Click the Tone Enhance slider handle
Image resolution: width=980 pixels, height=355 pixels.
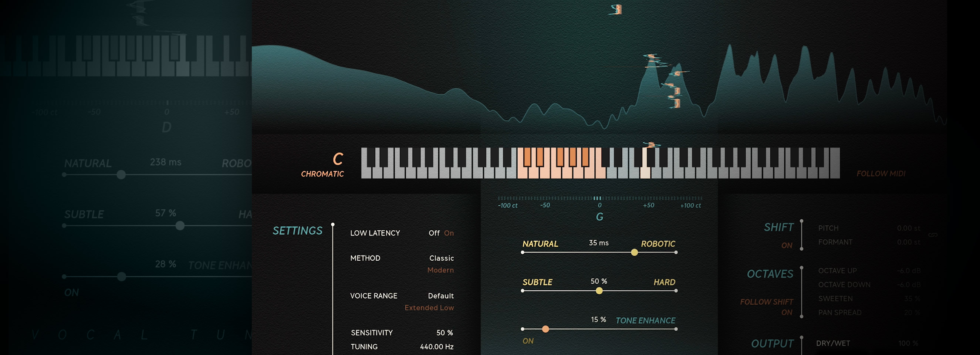pyautogui.click(x=545, y=329)
